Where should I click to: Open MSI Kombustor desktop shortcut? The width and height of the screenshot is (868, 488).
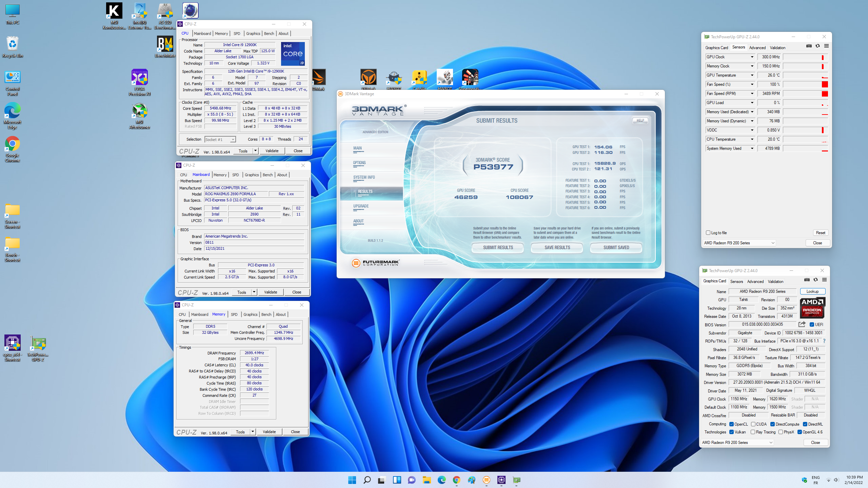point(114,16)
